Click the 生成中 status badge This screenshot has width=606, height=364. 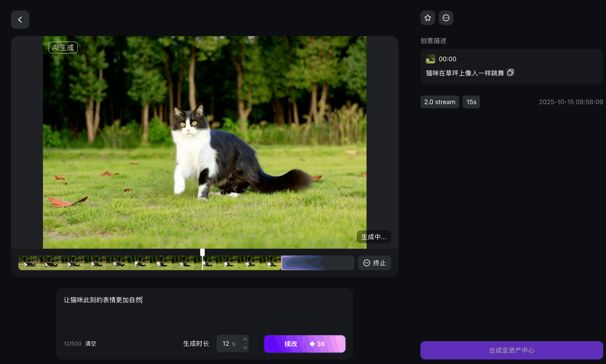373,237
